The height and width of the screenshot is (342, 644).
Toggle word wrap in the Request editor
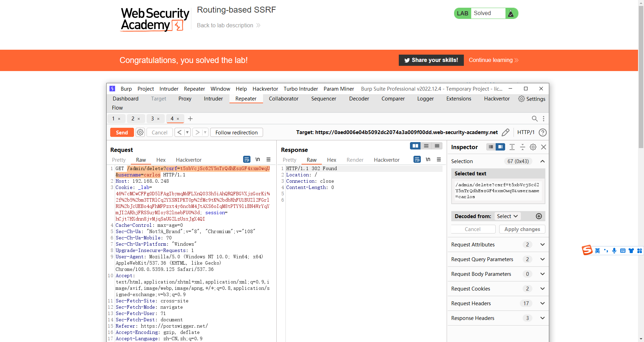coord(247,159)
